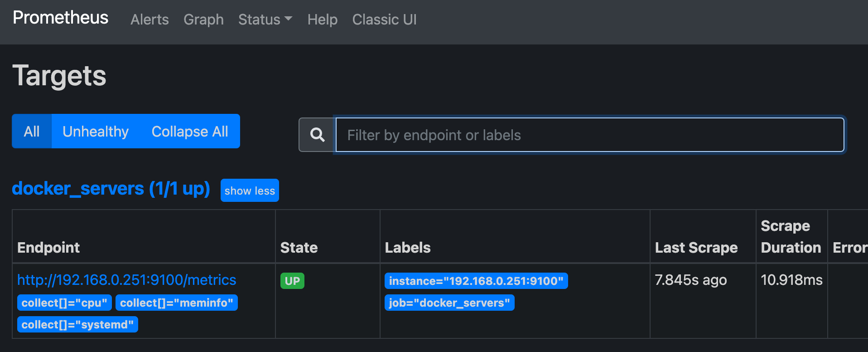
Task: Click the collect[]="meminfo" badge
Action: click(177, 303)
